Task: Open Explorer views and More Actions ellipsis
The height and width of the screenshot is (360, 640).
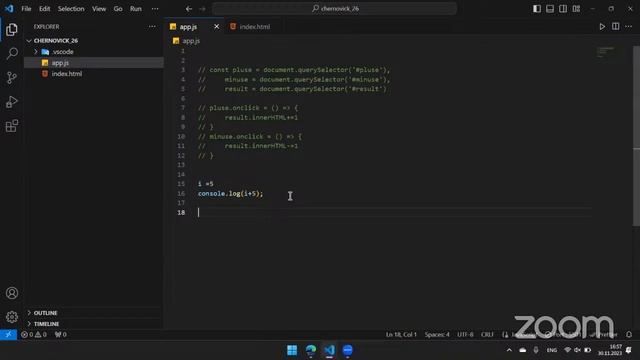Action: [x=152, y=27]
